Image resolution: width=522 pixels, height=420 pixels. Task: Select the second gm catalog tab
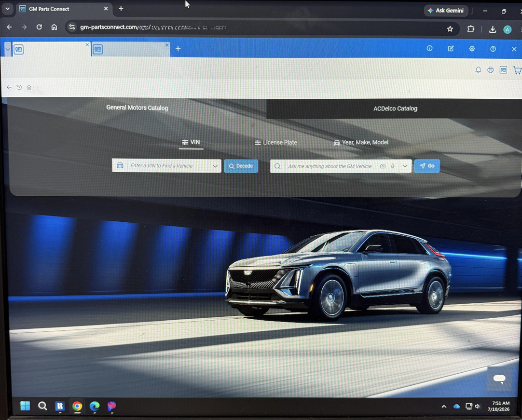tap(130, 49)
